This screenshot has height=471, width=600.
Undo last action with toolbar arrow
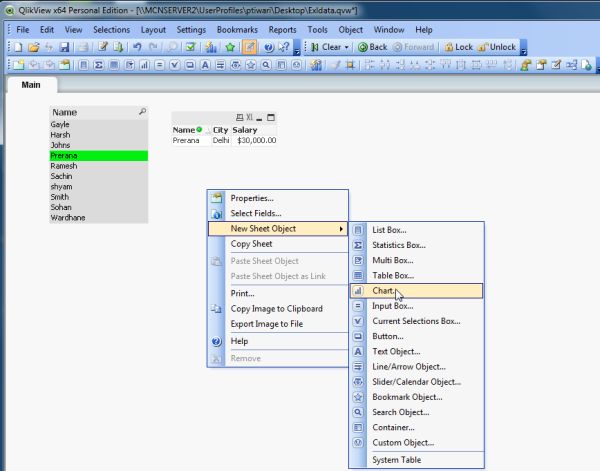[137, 47]
